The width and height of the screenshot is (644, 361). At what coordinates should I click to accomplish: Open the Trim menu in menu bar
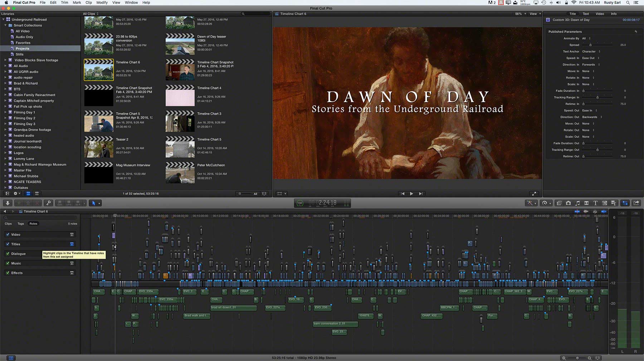(64, 3)
